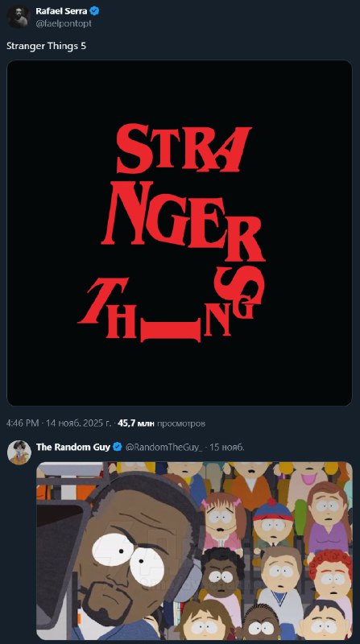Open the Rafael Serra display name link

point(61,11)
